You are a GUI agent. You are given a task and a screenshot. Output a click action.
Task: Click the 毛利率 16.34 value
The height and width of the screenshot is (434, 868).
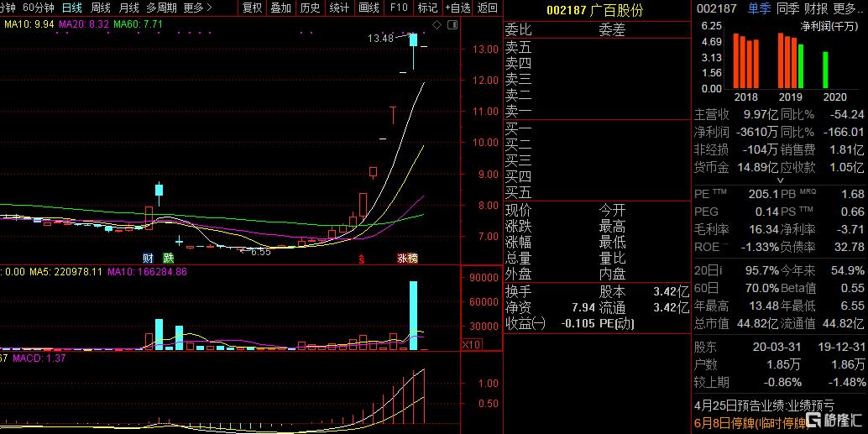[x=764, y=229]
